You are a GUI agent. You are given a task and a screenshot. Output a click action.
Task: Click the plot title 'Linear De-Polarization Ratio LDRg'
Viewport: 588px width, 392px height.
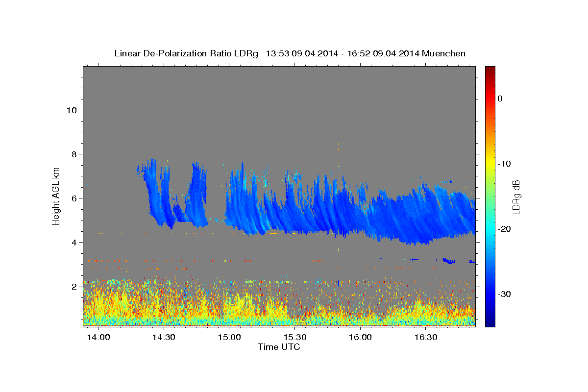coord(186,53)
